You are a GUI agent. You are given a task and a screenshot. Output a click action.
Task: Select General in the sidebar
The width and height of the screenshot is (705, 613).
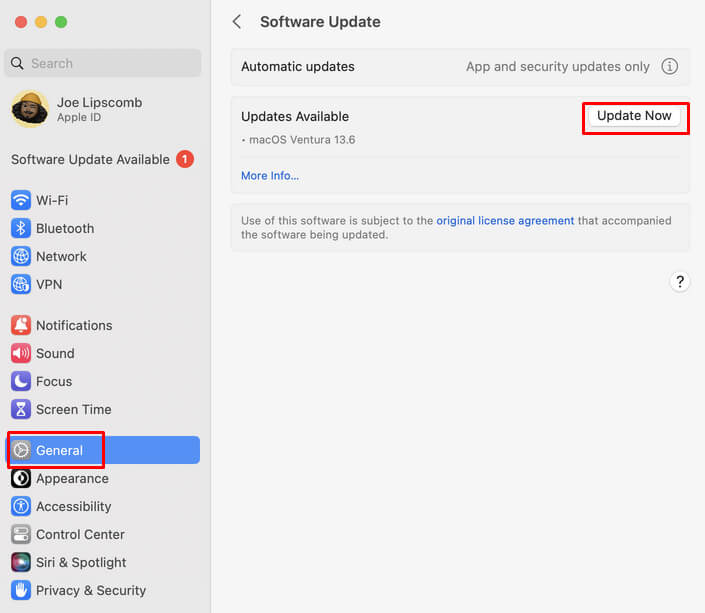(x=60, y=450)
